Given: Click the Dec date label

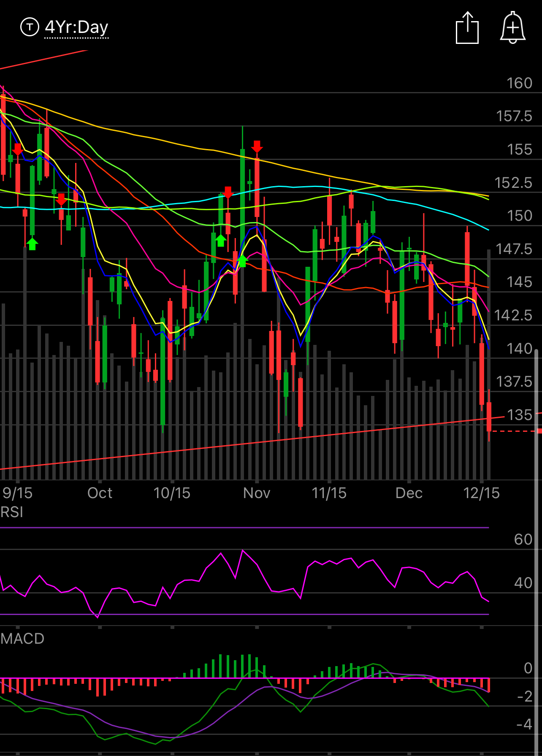Looking at the screenshot, I should [409, 493].
